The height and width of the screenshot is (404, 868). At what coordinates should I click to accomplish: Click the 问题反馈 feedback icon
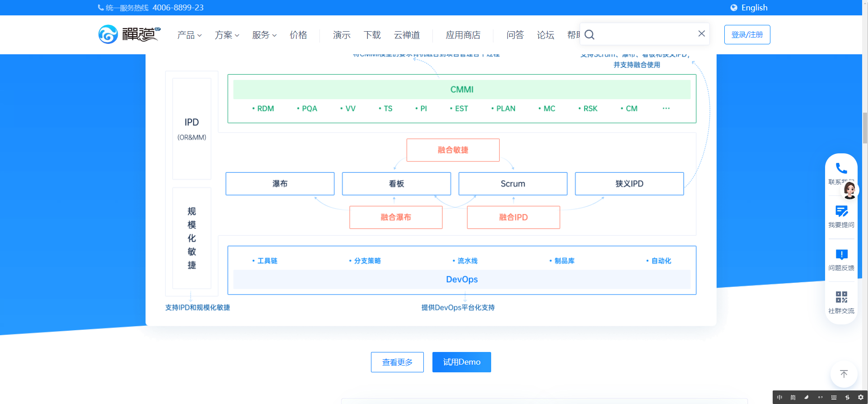tap(841, 254)
